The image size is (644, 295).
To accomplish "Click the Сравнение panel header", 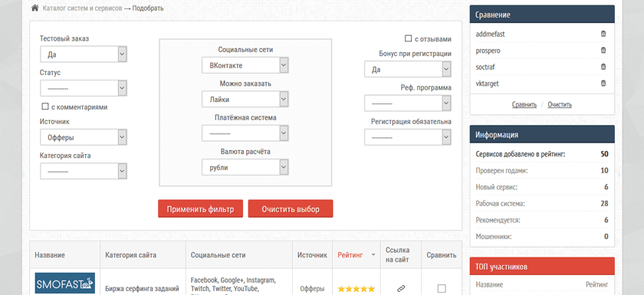I will 542,15.
